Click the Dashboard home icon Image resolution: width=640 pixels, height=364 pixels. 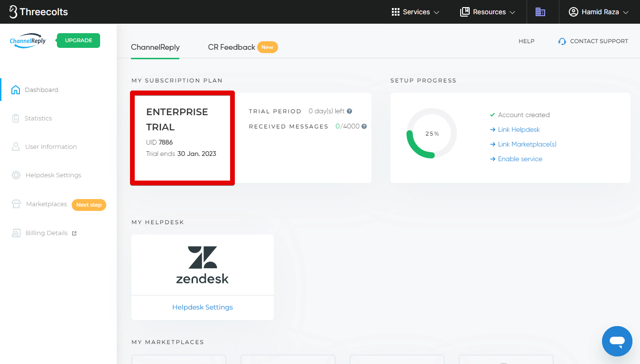[16, 90]
